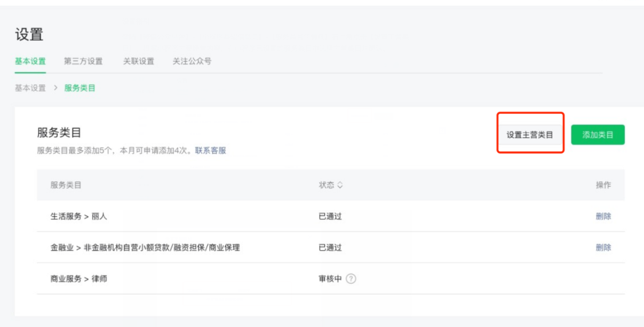Select the 金融业 小额贷款 category row name
This screenshot has width=644, height=327.
[x=145, y=248]
